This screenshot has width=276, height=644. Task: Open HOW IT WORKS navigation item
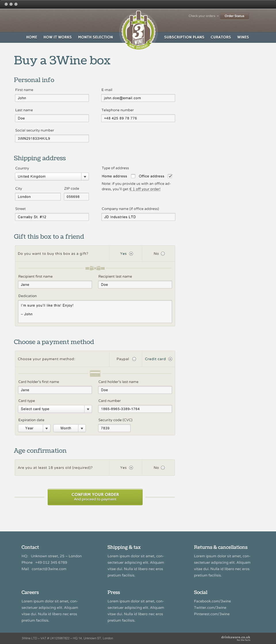click(57, 37)
